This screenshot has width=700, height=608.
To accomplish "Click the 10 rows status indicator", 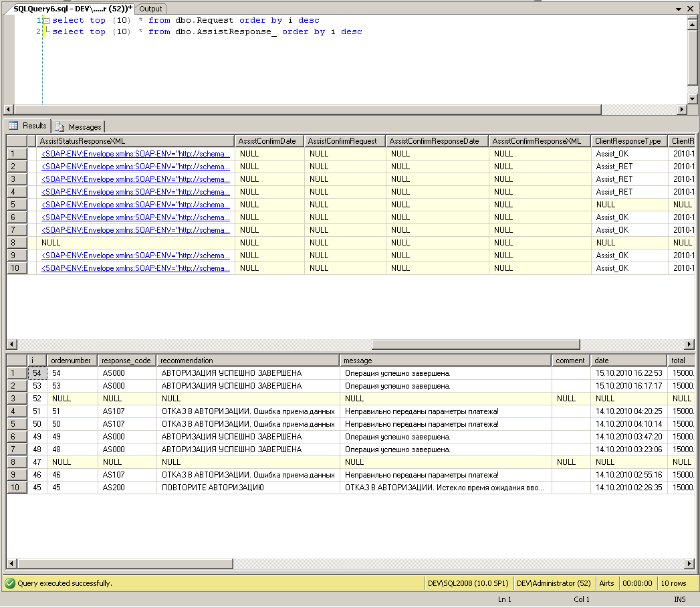I will (x=677, y=583).
